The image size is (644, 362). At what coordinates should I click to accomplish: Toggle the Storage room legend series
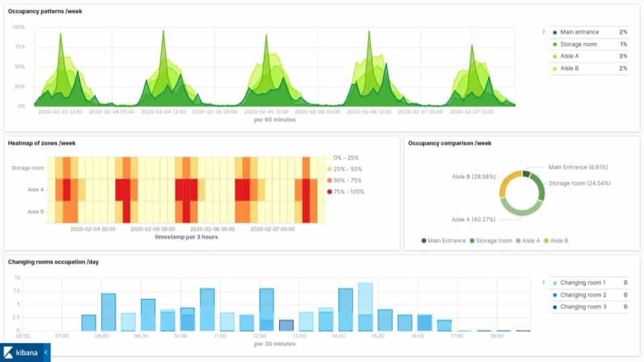point(590,44)
